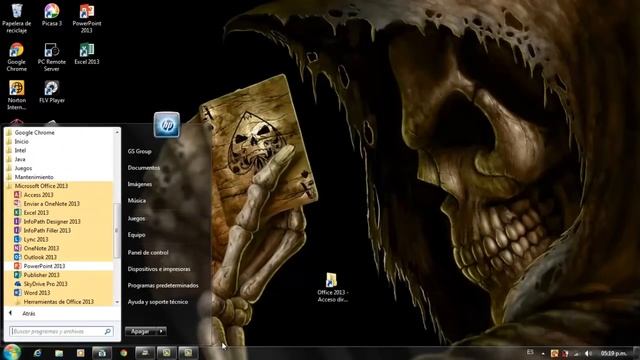Launch Enviar a OneNote 2013
The width and height of the screenshot is (640, 360).
(51, 204)
